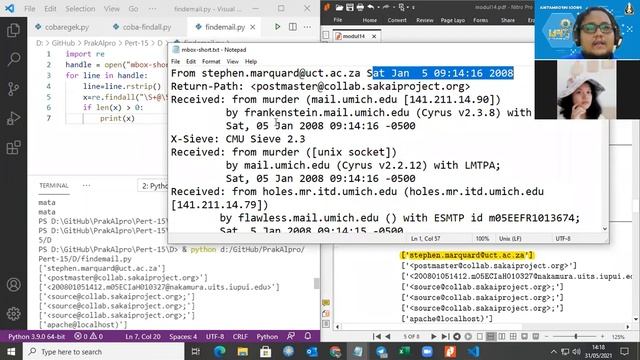Image resolution: width=640 pixels, height=360 pixels.
Task: Open the Convert ribbon tab in Nitro Pro
Action: pos(397,20)
